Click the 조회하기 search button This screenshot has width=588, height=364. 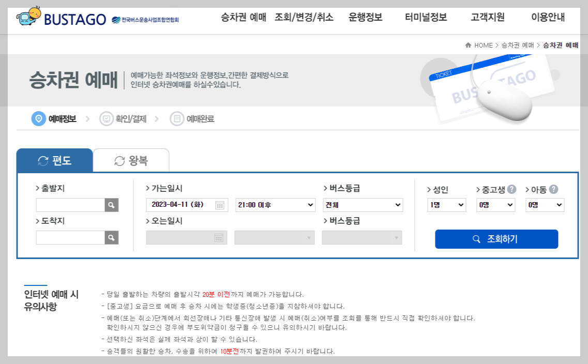click(496, 239)
